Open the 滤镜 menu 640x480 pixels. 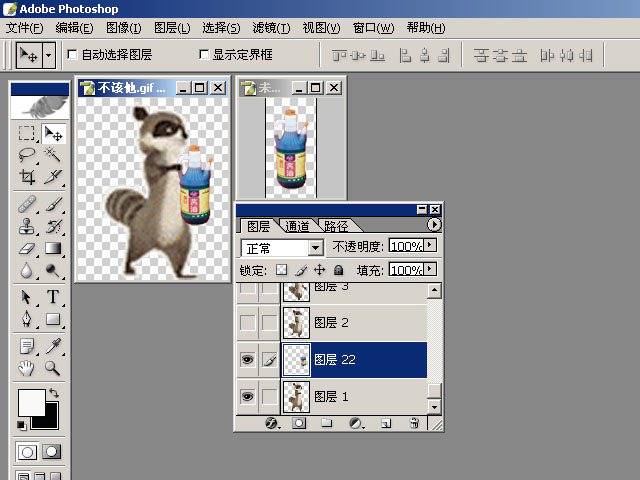pos(271,28)
